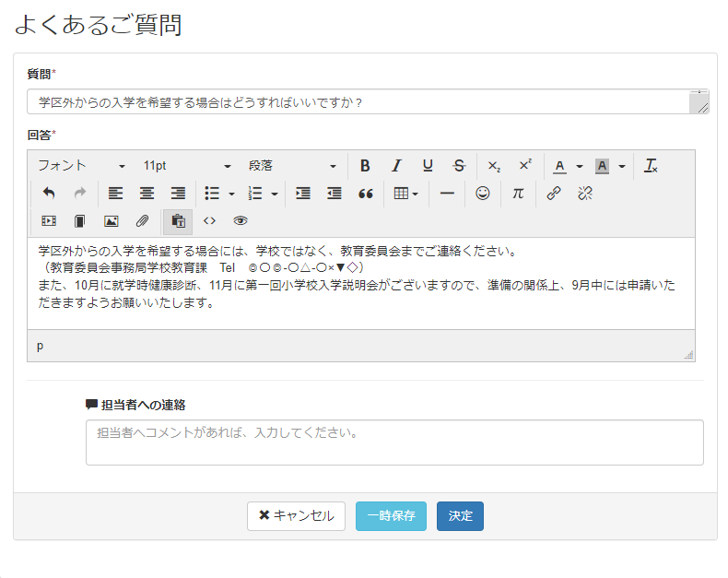Screen dimensions: 728x578
Task: Insert a blockquote using the quote icon
Action: pos(365,194)
